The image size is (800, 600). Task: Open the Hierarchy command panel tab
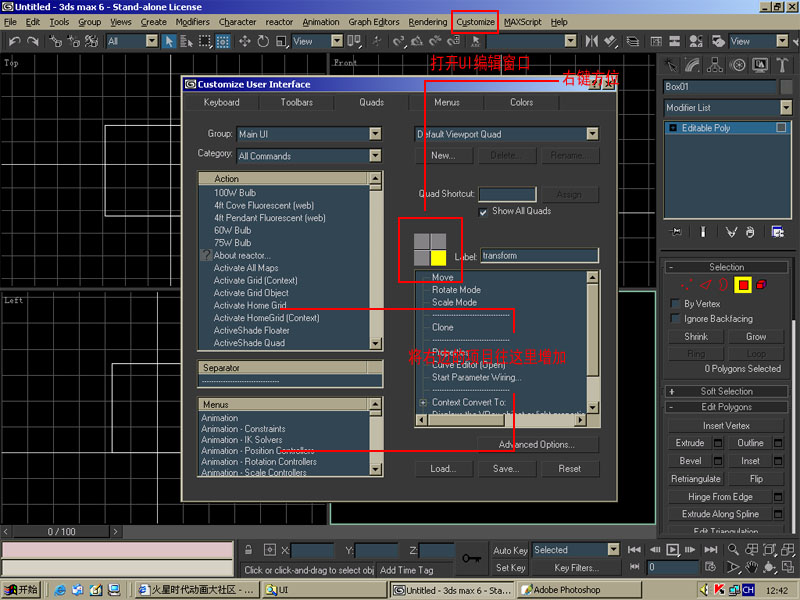[x=715, y=65]
